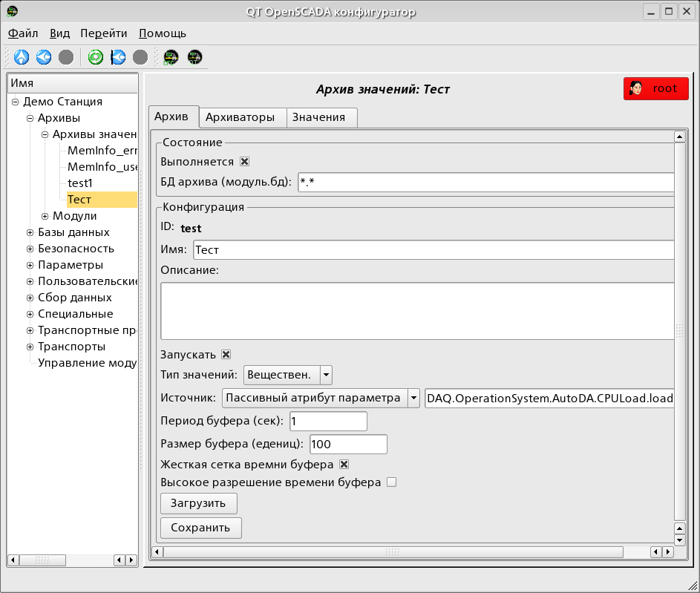The width and height of the screenshot is (700, 593).
Task: Click the green Refresh page icon
Action: [96, 57]
